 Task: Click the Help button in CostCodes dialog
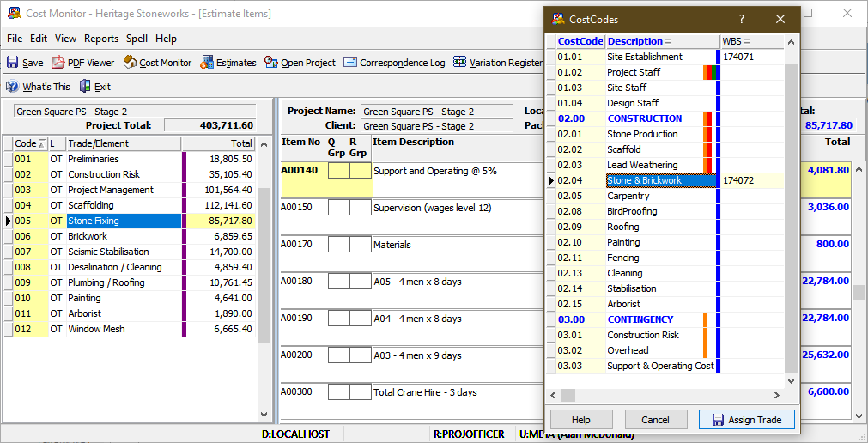pos(580,420)
